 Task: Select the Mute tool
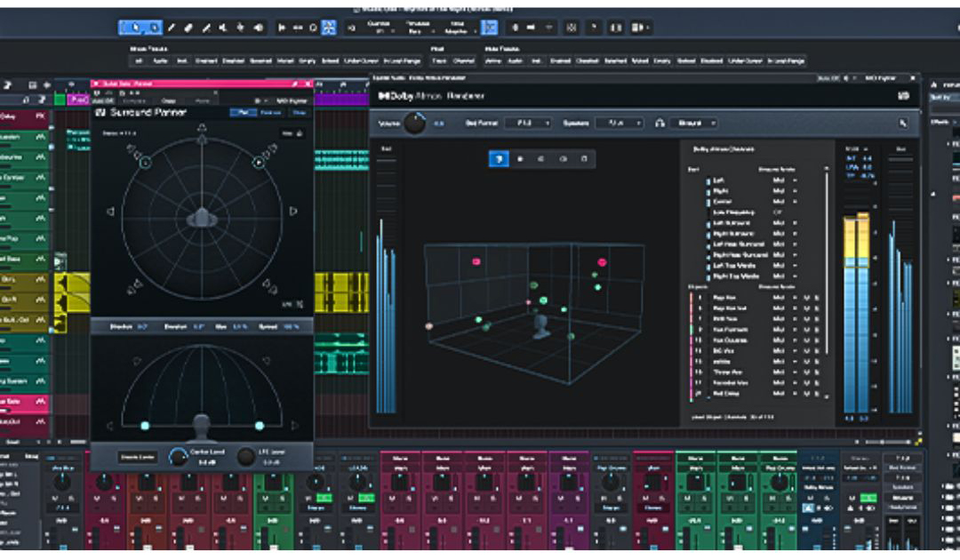[223, 28]
